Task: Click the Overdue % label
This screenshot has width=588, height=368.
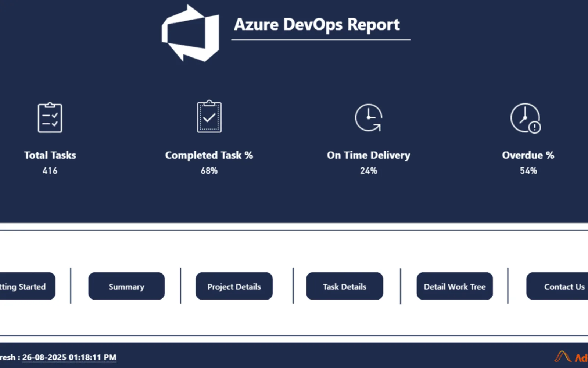Action: (528, 155)
